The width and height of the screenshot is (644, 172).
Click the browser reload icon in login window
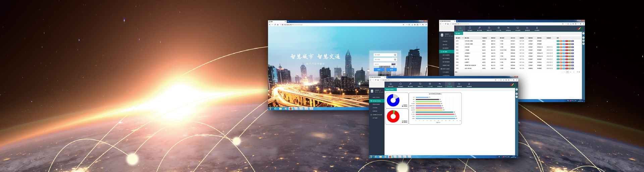pyautogui.click(x=275, y=25)
